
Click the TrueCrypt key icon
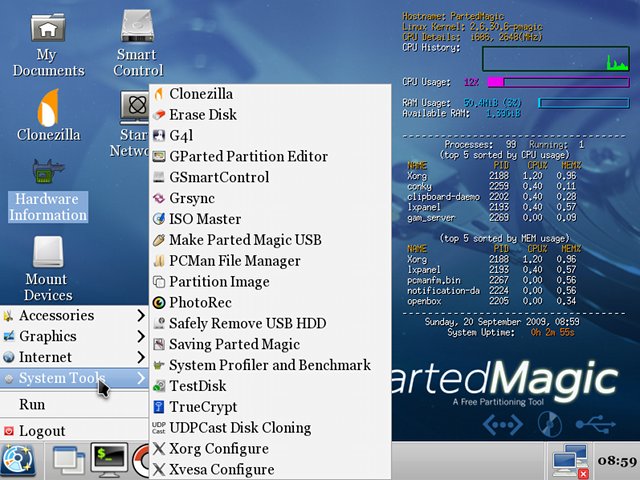(159, 407)
